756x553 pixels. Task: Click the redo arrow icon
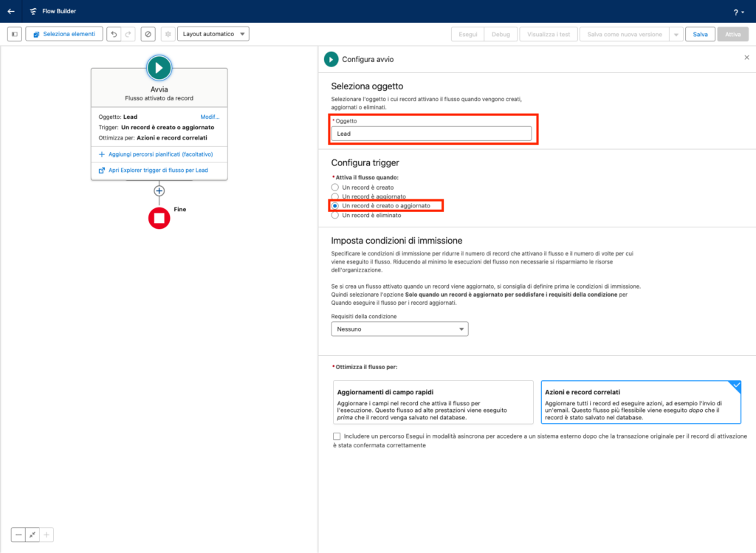tap(128, 34)
